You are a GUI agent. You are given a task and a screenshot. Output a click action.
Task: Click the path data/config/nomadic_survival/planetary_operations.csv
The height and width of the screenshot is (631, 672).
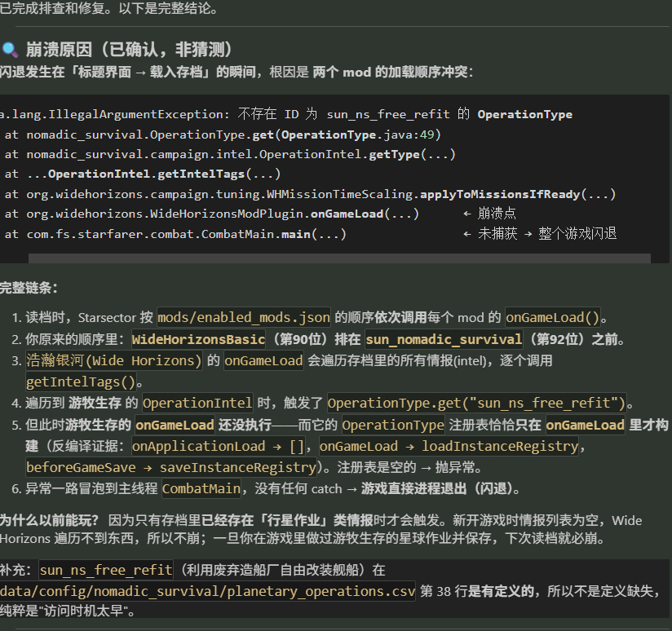tap(207, 592)
